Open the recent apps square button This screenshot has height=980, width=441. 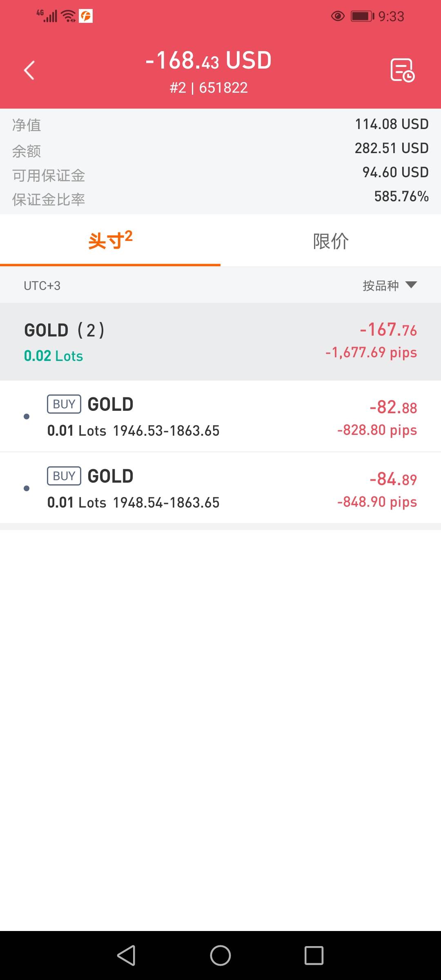[x=314, y=955]
